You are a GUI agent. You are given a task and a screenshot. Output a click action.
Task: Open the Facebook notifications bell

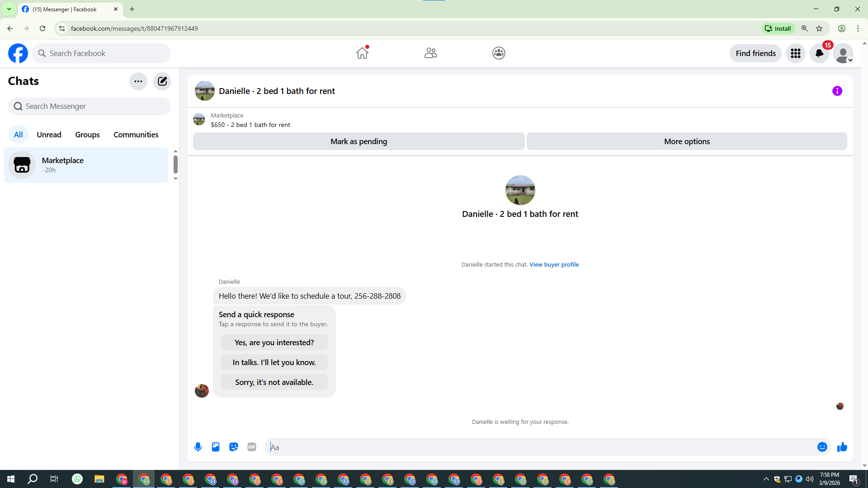tap(819, 53)
